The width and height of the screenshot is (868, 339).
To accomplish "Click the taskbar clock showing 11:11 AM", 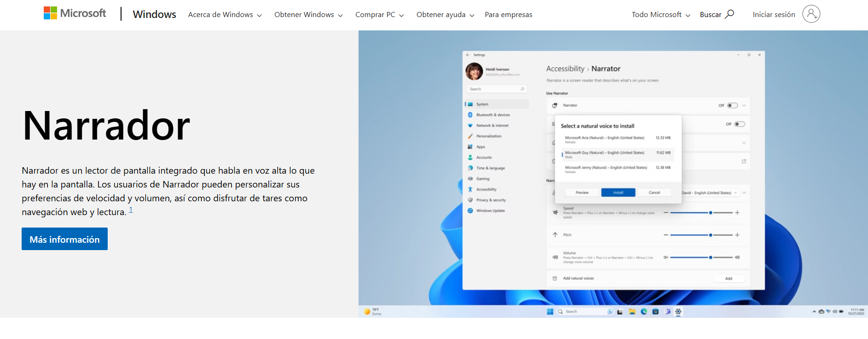I will pyautogui.click(x=857, y=312).
